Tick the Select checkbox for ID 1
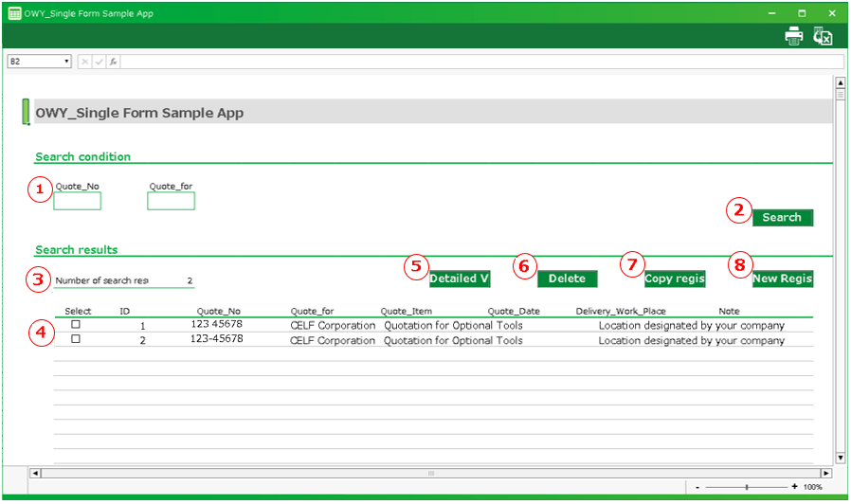The width and height of the screenshot is (851, 504). point(76,324)
